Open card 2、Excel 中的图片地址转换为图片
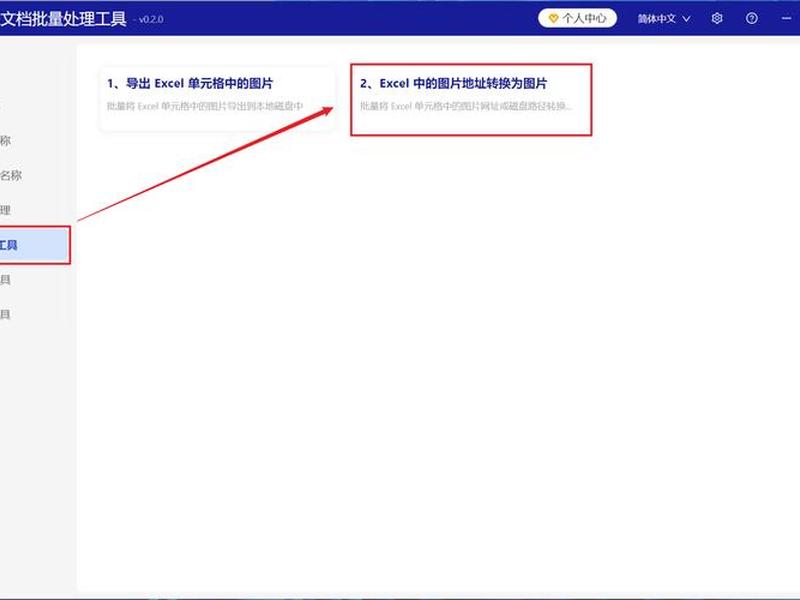800x600 pixels. [471, 99]
